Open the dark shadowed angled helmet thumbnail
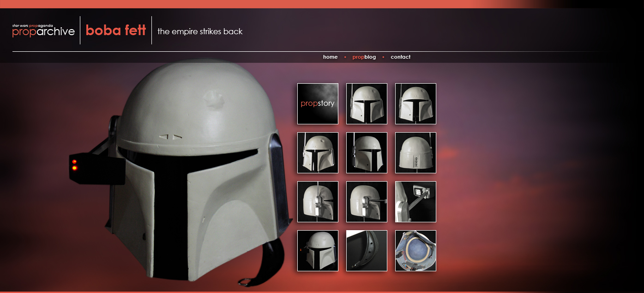 [x=367, y=153]
